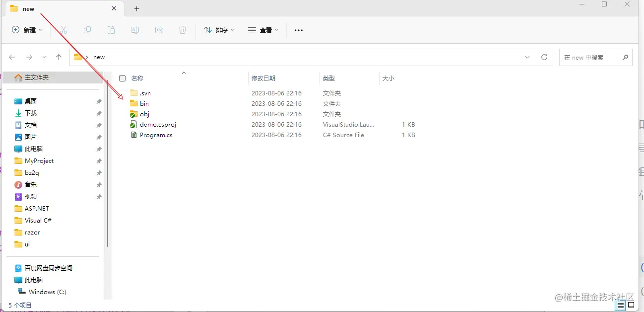Click the Share icon in toolbar
The height and width of the screenshot is (312, 644).
click(x=159, y=30)
